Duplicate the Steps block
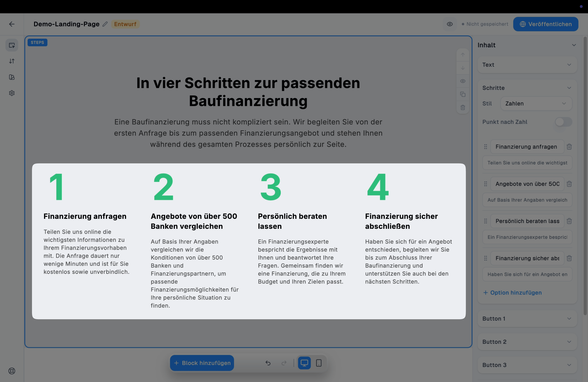 463,94
